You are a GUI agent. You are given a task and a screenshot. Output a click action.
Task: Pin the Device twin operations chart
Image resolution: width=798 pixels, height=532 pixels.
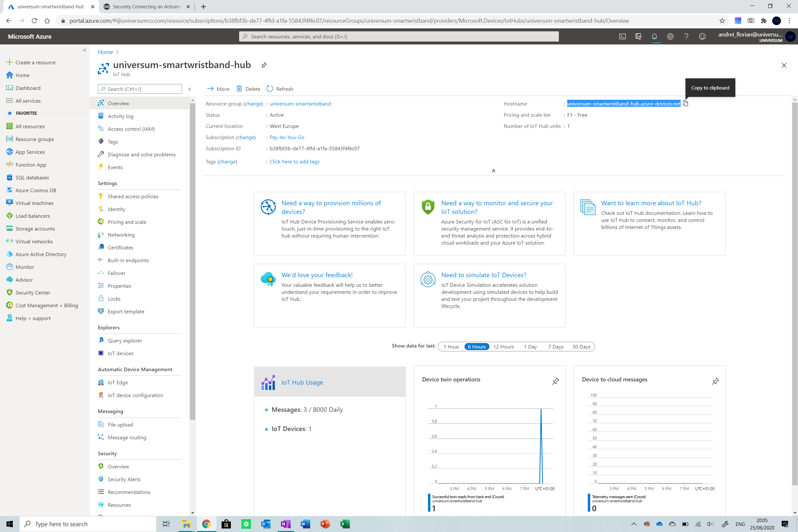(x=555, y=381)
